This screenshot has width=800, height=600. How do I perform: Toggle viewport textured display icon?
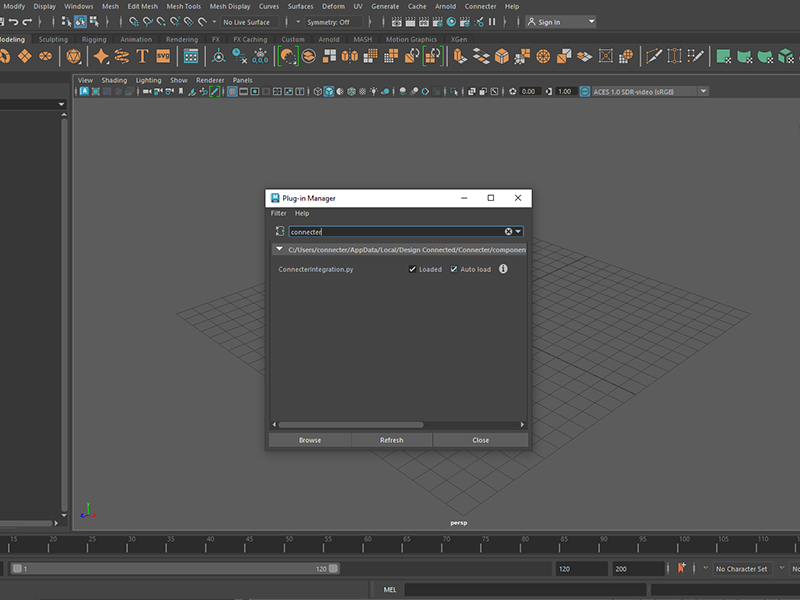(352, 91)
